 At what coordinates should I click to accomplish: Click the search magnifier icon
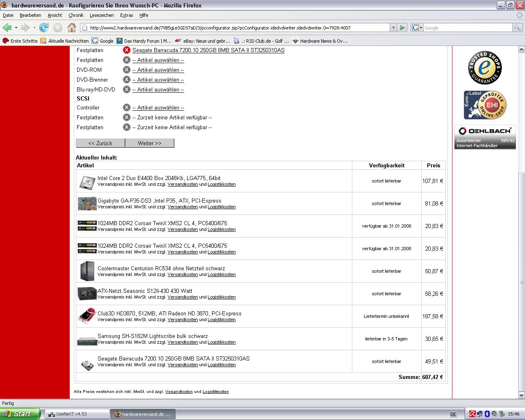coord(518,27)
